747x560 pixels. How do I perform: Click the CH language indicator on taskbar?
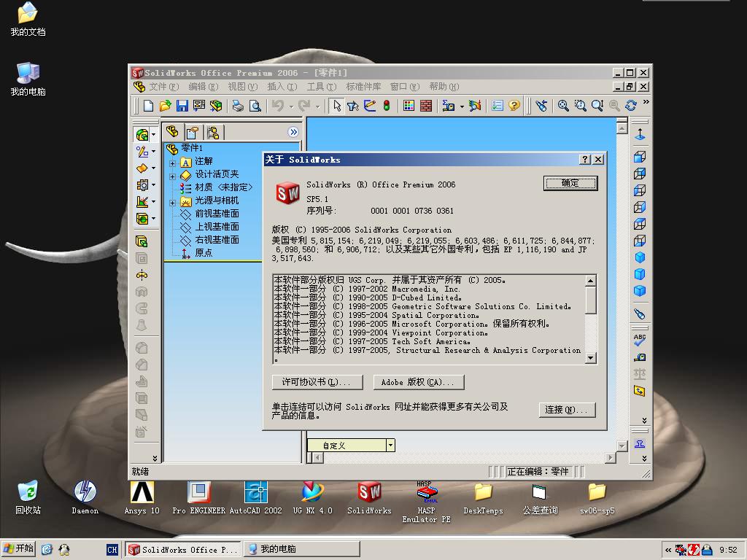pos(112,550)
